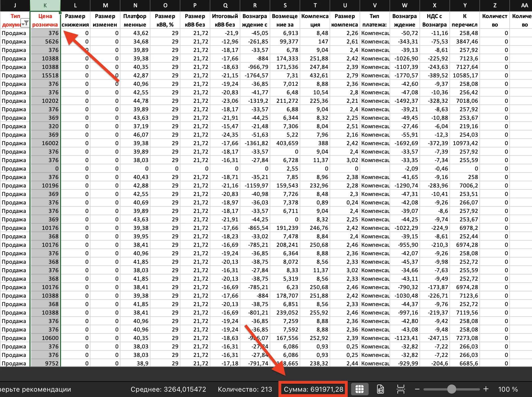
Task: Switch to Normal grid view
Action: pyautogui.click(x=359, y=389)
